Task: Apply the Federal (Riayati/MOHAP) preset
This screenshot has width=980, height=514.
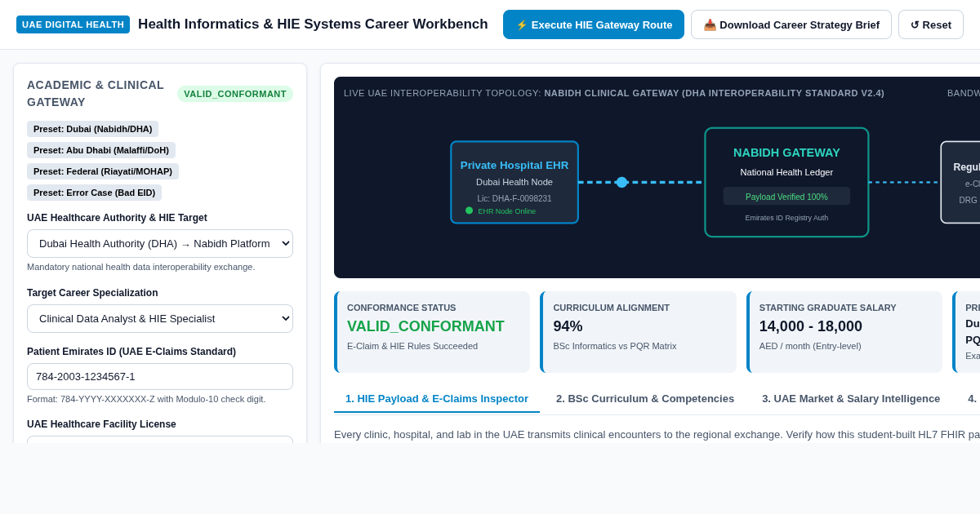Action: (103, 171)
